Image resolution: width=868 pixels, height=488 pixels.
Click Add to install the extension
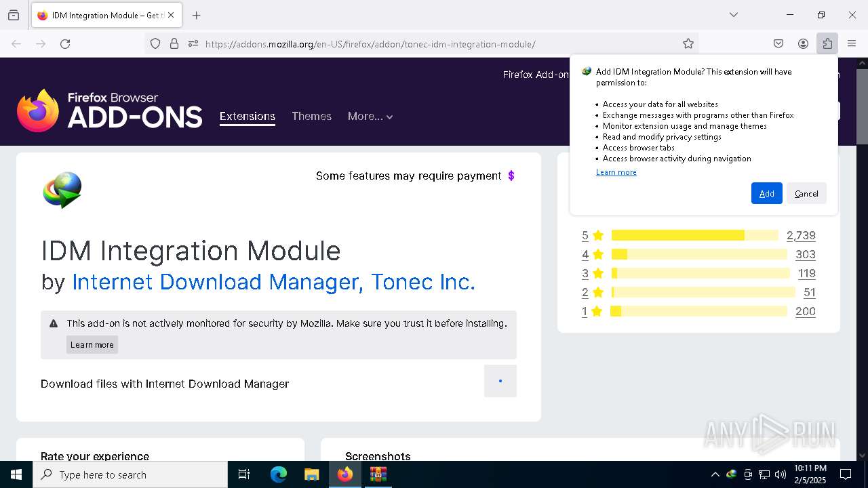coord(767,193)
